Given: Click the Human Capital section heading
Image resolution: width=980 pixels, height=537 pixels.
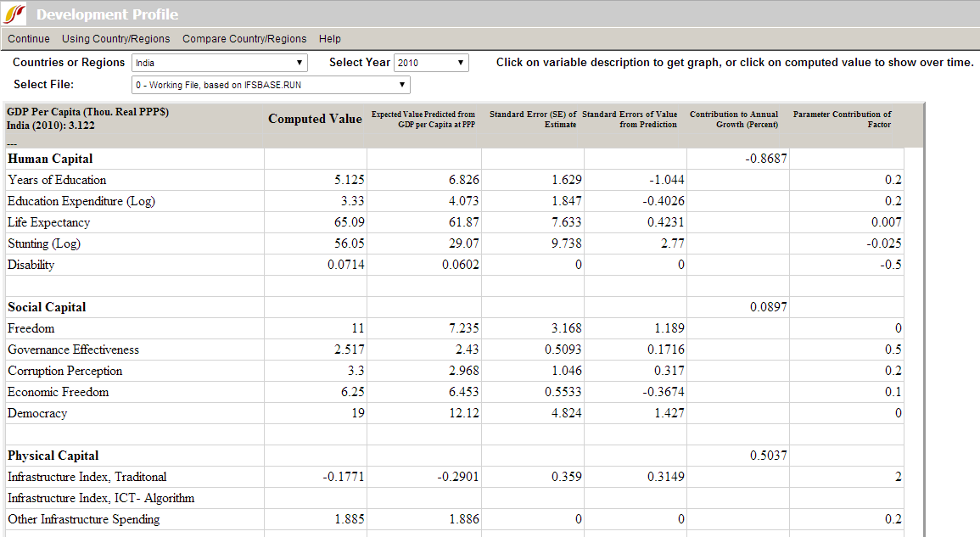Looking at the screenshot, I should [50, 159].
